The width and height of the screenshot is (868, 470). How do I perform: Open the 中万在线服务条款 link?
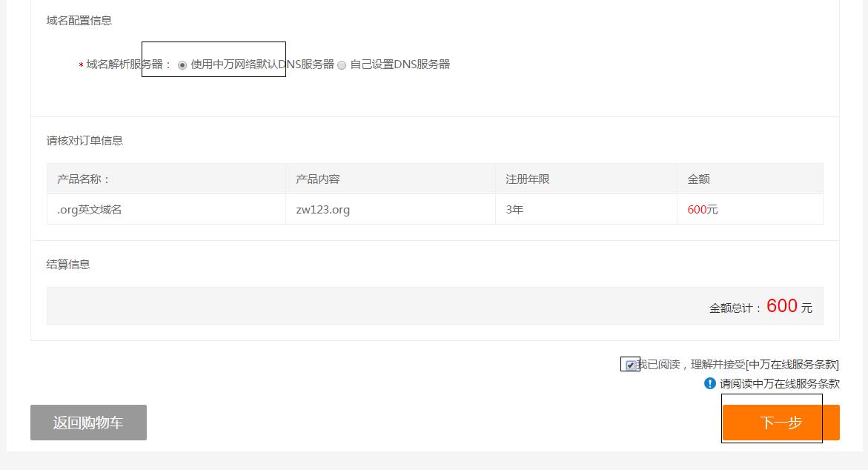792,364
